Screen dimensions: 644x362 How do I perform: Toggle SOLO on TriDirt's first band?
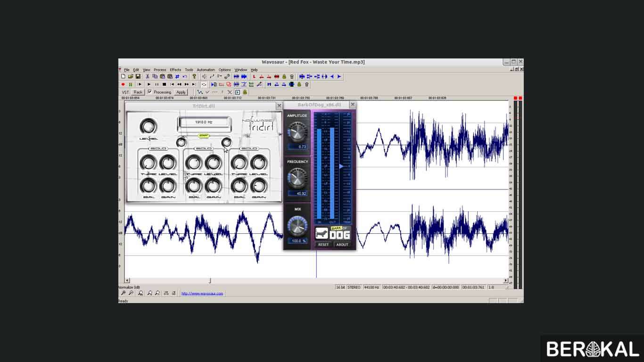tap(158, 148)
